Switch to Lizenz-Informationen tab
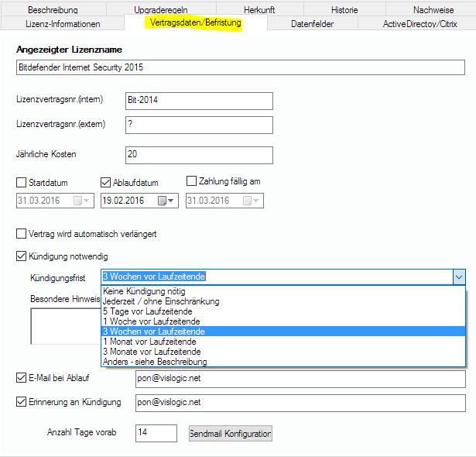The height and width of the screenshot is (457, 476). [63, 23]
